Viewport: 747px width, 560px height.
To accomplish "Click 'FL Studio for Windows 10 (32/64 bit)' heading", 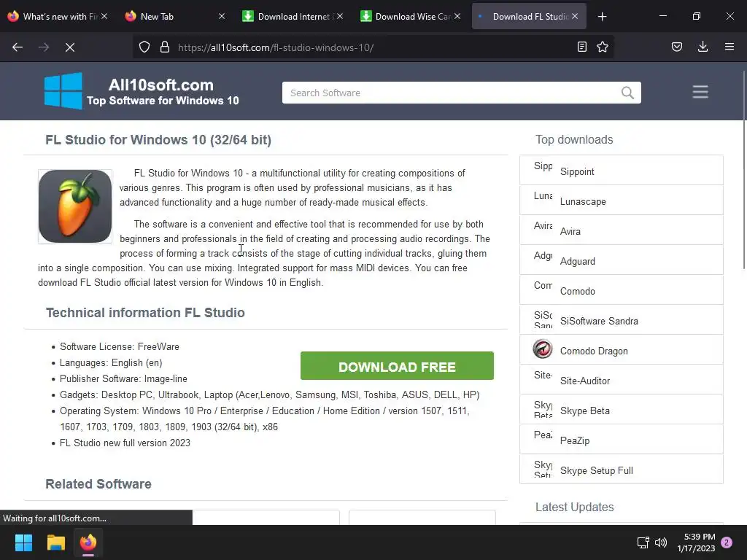I will tap(158, 140).
